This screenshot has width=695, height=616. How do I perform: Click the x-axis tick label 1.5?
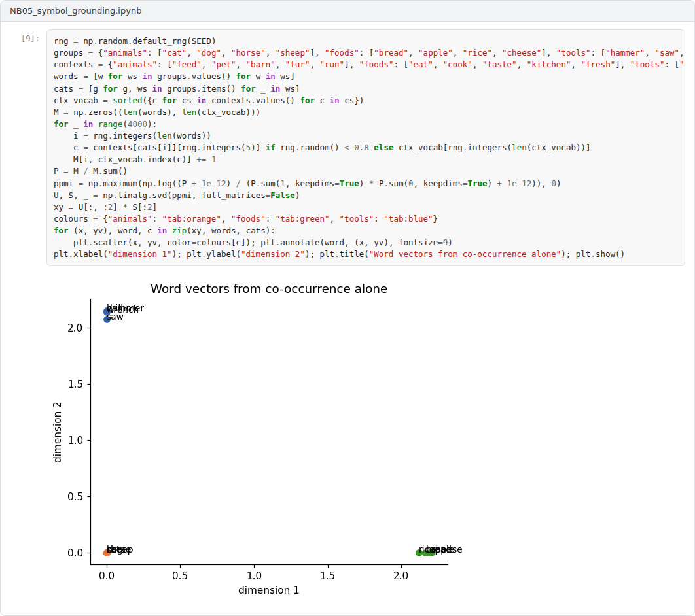coord(328,575)
